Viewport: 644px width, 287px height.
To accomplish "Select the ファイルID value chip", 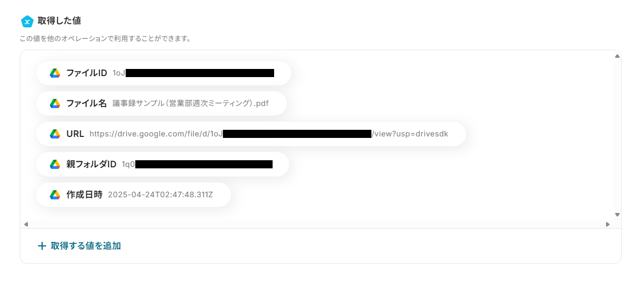I will pos(164,73).
